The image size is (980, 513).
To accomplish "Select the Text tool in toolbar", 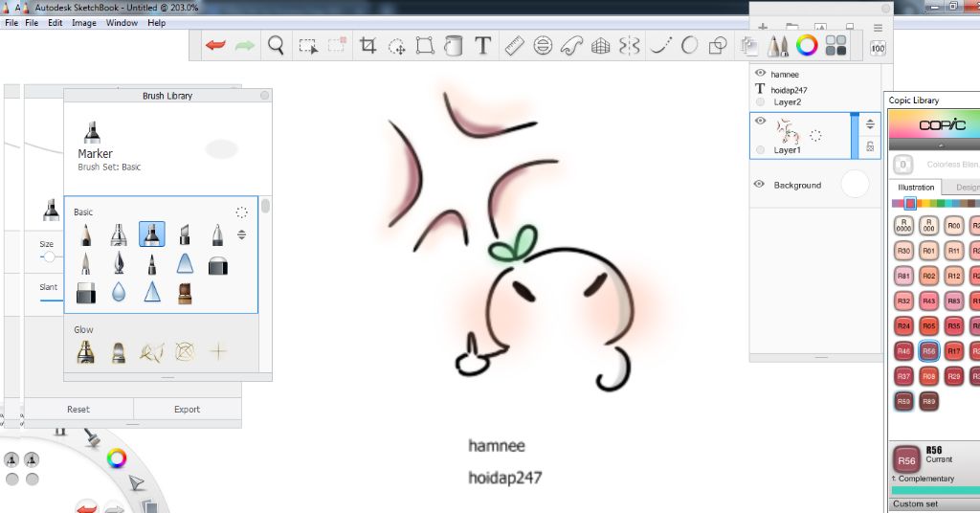I will coord(482,46).
